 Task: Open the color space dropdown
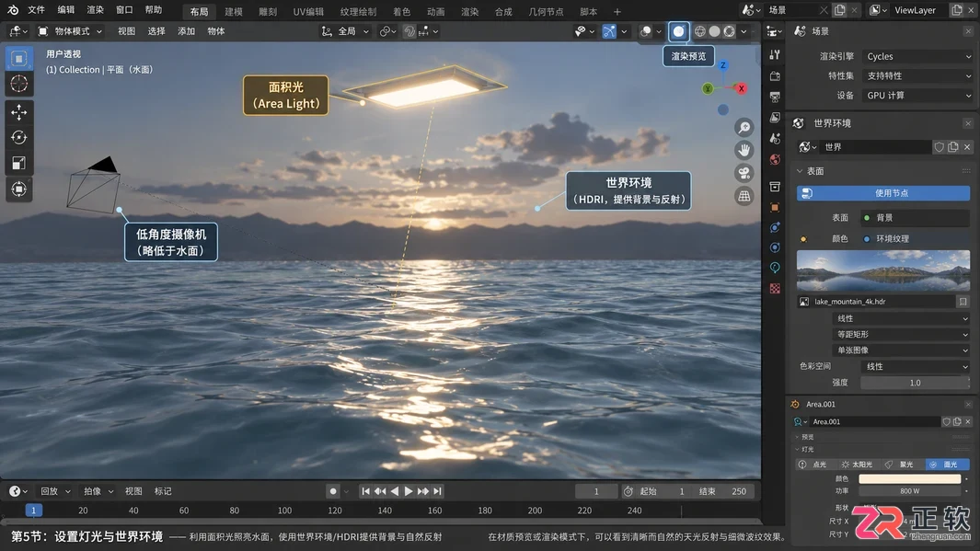pyautogui.click(x=915, y=367)
